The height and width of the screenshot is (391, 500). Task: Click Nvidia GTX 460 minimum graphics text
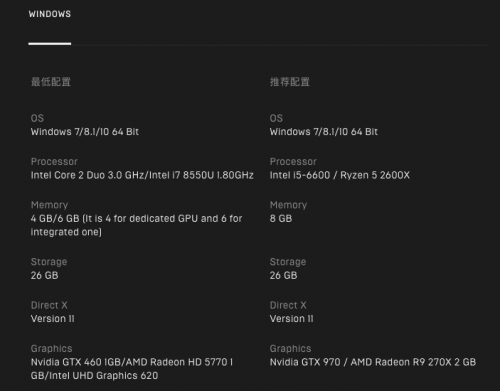[x=132, y=369]
